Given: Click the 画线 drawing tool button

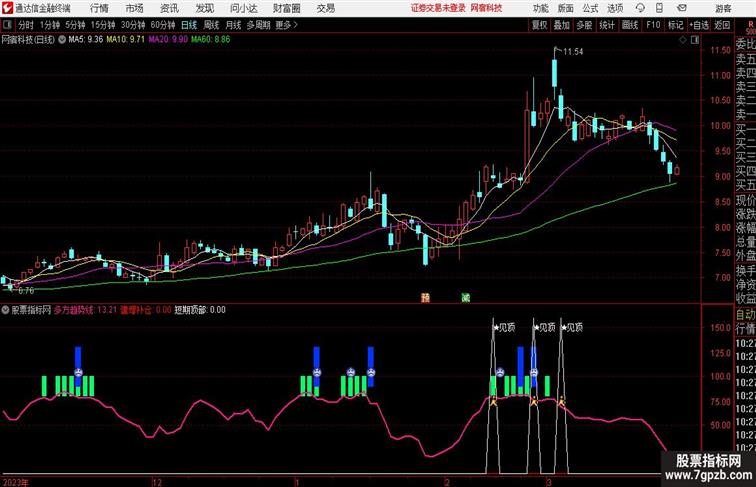Looking at the screenshot, I should tap(630, 25).
